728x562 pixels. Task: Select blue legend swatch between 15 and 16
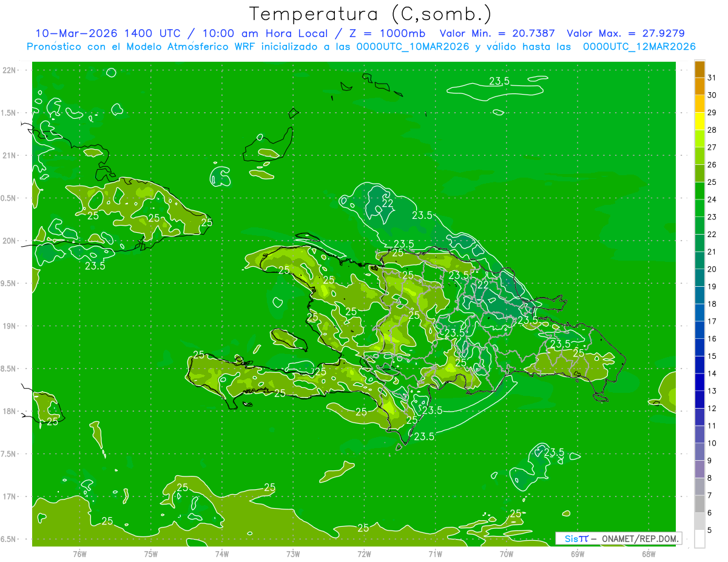tap(699, 348)
